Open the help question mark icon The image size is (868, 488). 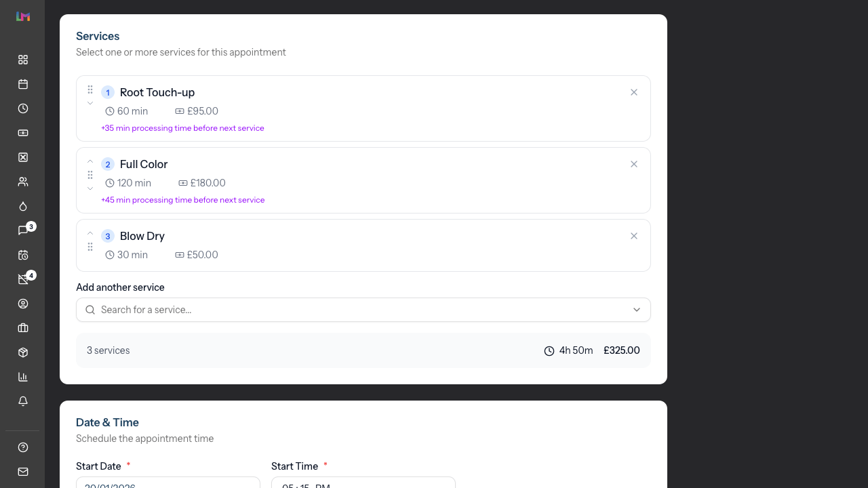pyautogui.click(x=22, y=447)
